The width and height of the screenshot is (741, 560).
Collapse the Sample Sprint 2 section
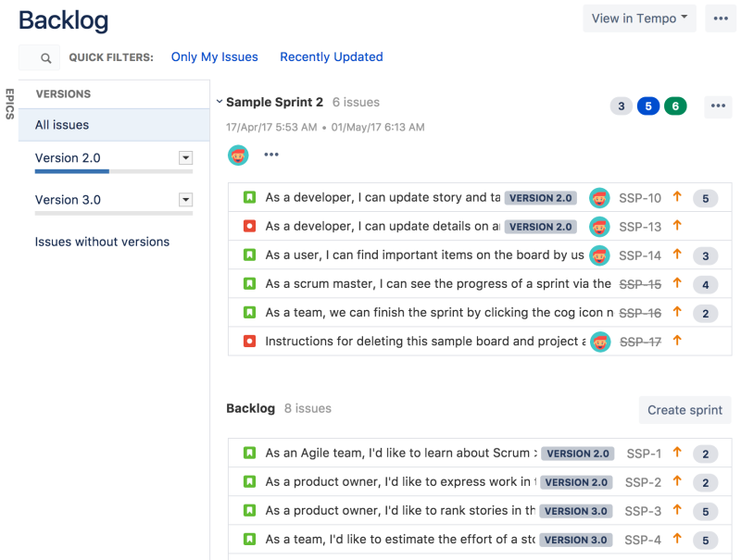[220, 102]
